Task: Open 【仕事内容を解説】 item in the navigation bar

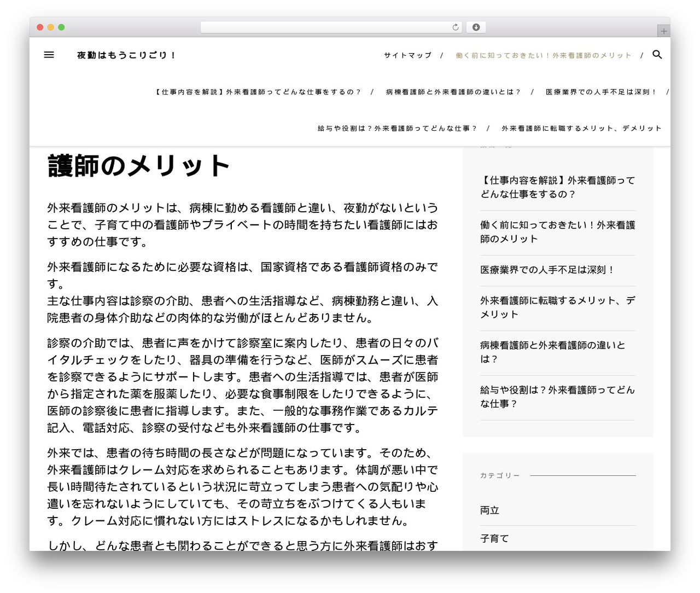Action: click(258, 92)
